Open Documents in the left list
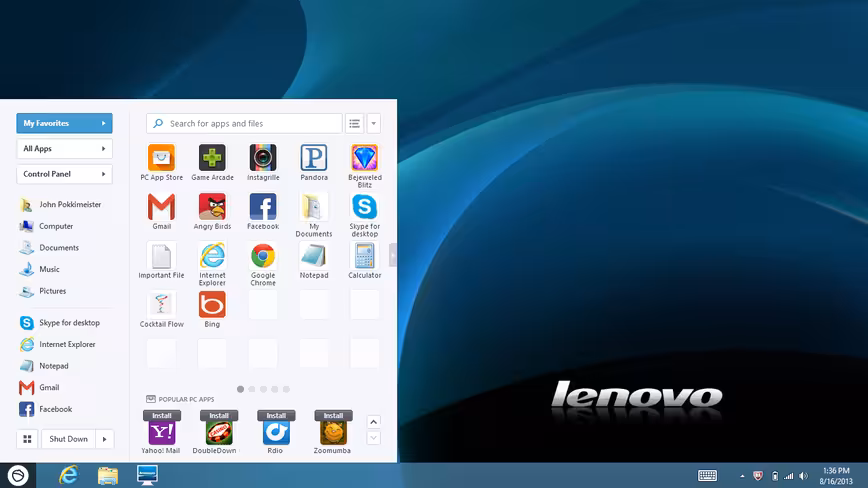The height and width of the screenshot is (488, 868). pyautogui.click(x=49, y=248)
